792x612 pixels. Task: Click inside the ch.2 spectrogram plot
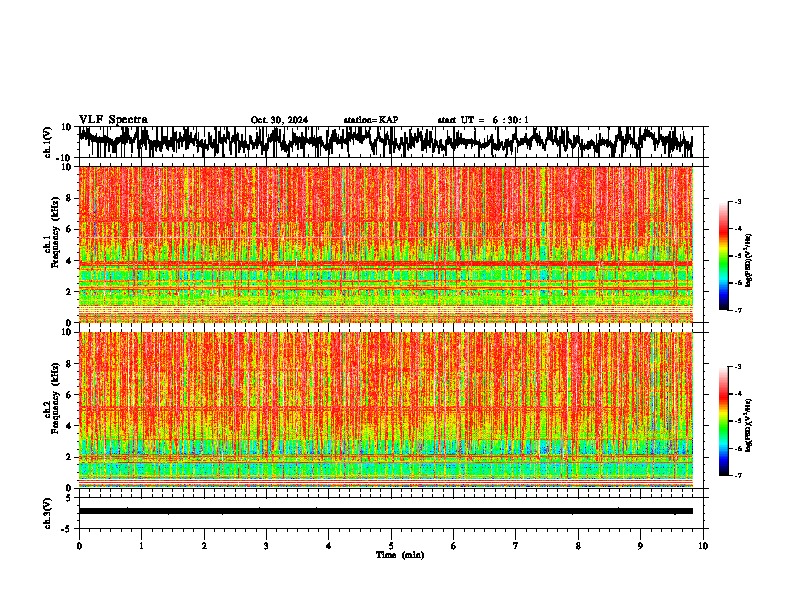point(386,410)
